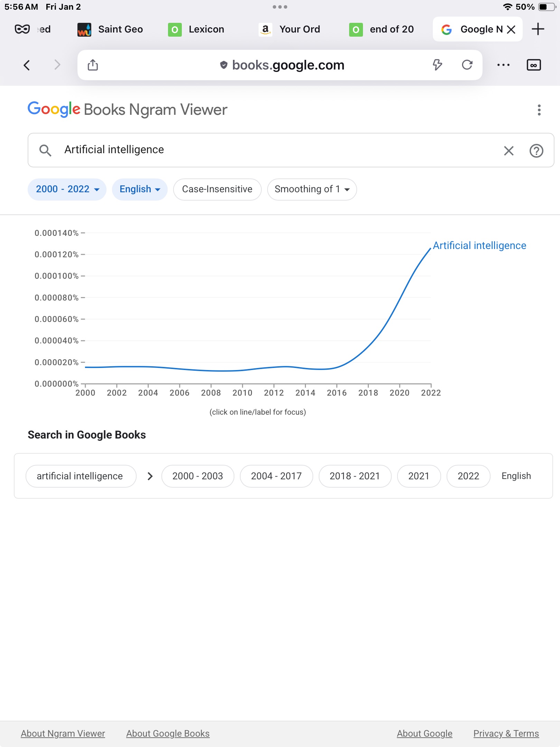The width and height of the screenshot is (560, 747).
Task: Follow the About Ngram Viewer link
Action: (x=63, y=734)
